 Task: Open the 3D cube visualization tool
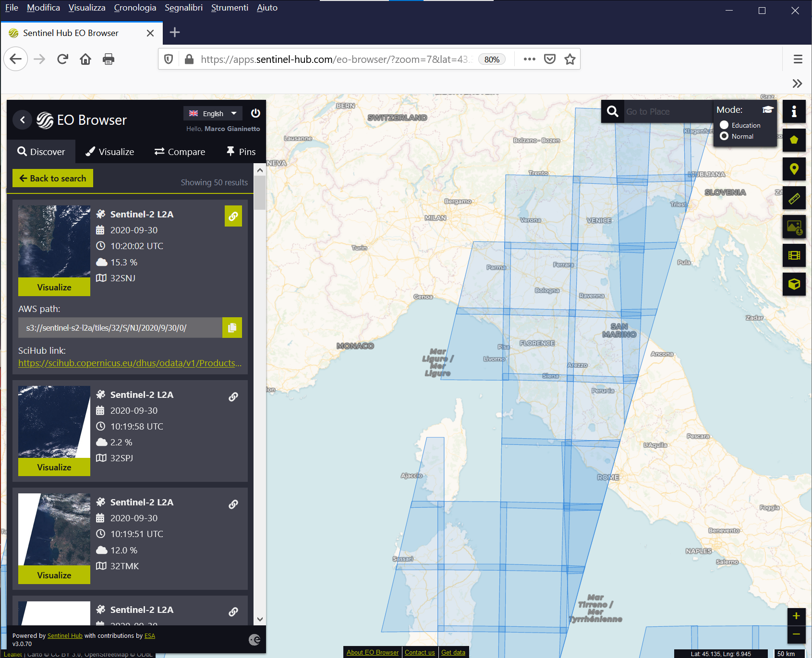point(794,284)
